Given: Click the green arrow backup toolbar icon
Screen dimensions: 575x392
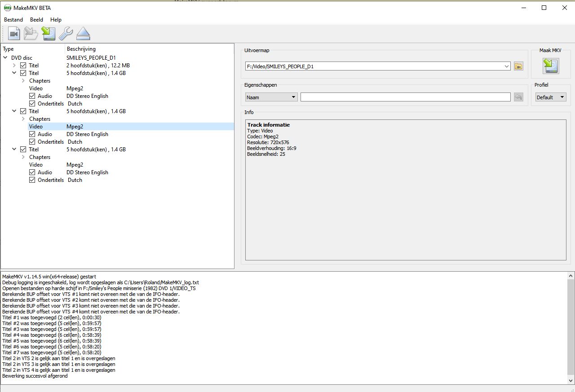Looking at the screenshot, I should click(x=48, y=34).
